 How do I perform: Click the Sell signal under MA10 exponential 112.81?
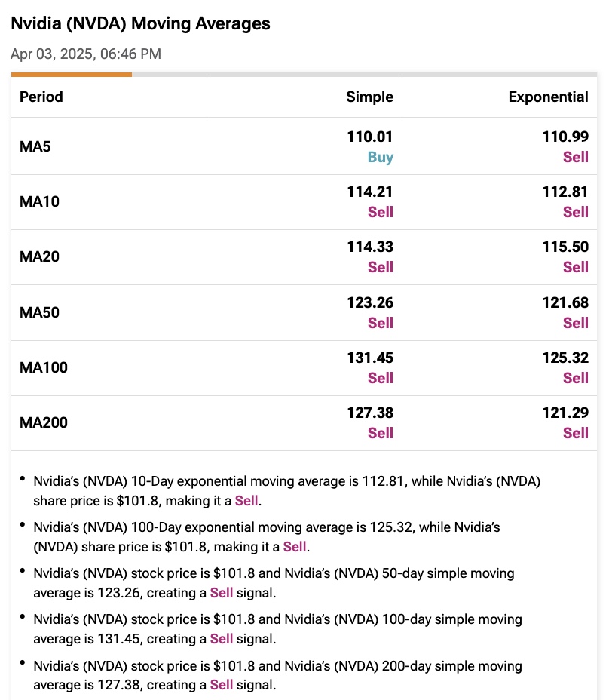click(x=575, y=212)
